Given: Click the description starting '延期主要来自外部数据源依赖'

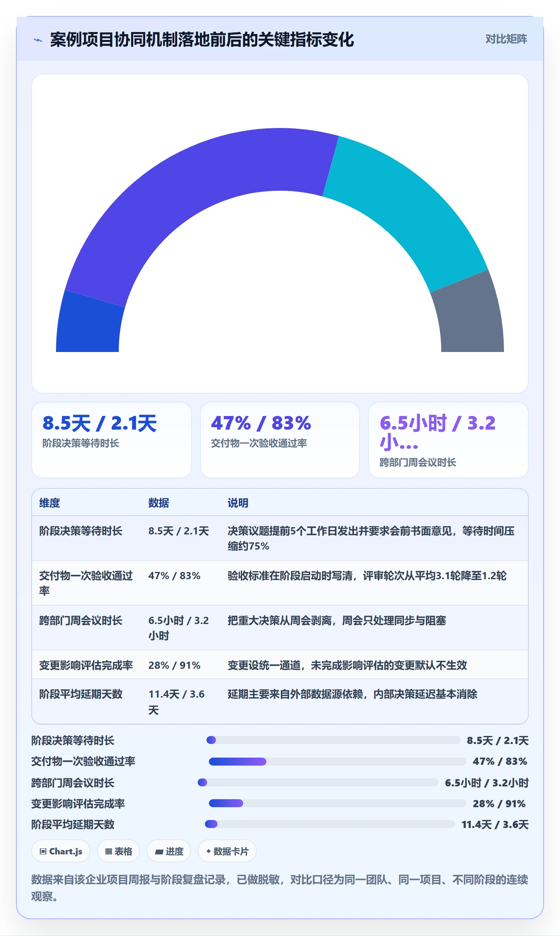Looking at the screenshot, I should click(x=352, y=694).
